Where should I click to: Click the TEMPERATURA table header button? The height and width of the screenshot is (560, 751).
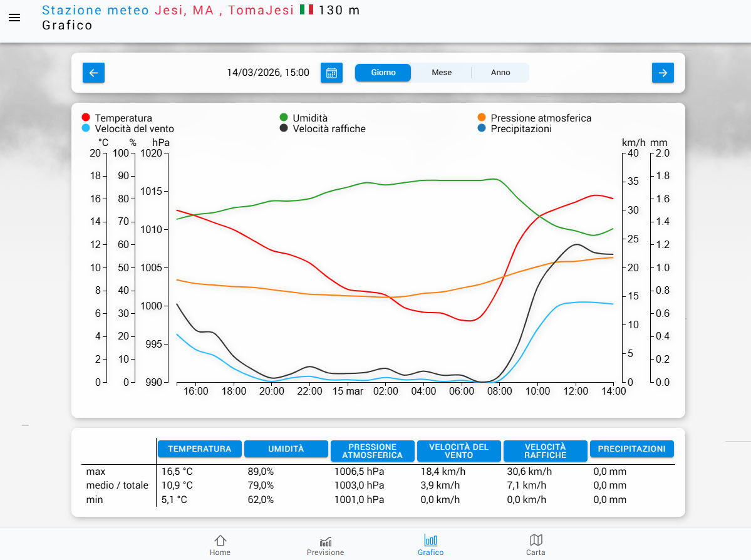click(x=199, y=449)
